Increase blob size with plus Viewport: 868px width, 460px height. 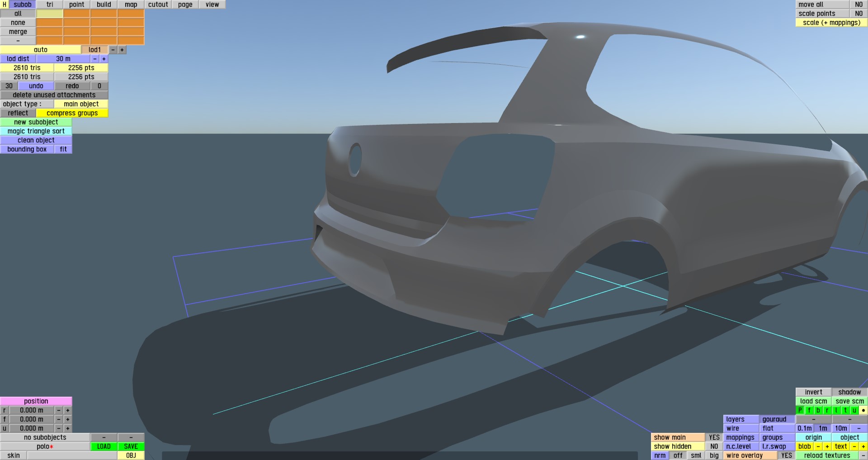pos(827,446)
